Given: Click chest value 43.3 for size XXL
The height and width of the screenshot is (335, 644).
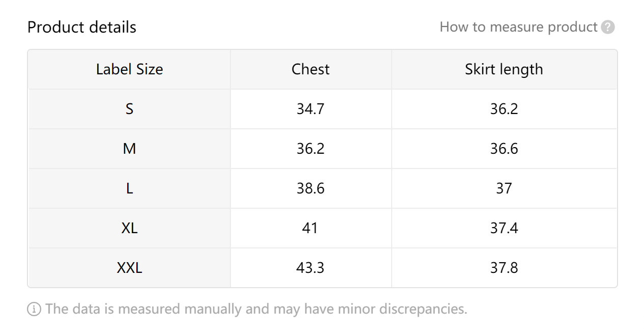Looking at the screenshot, I should tap(311, 268).
